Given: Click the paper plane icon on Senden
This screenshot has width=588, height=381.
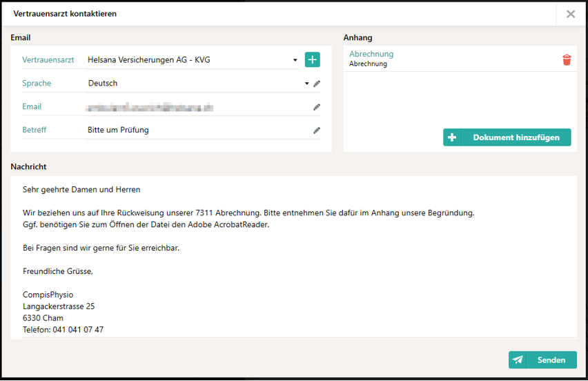Looking at the screenshot, I should tap(518, 360).
